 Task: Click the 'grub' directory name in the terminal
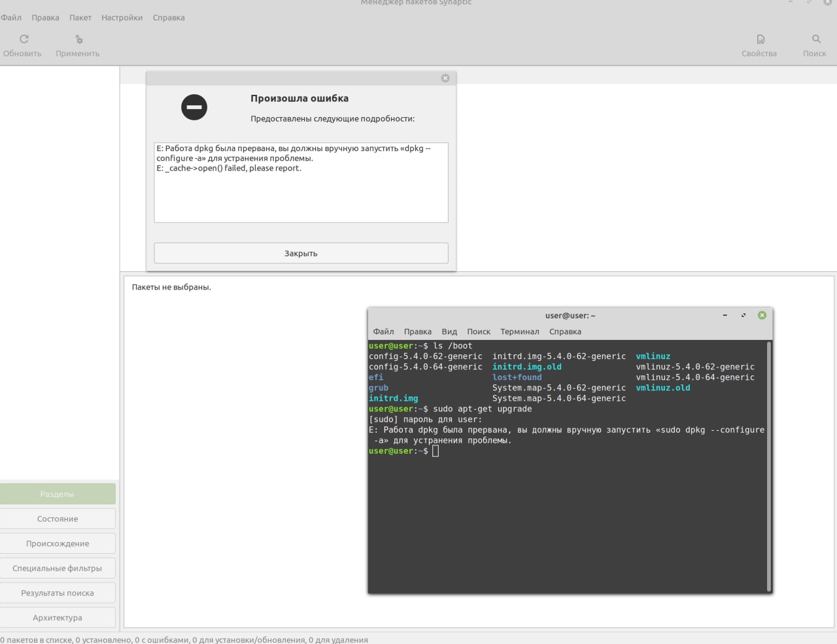(x=379, y=388)
